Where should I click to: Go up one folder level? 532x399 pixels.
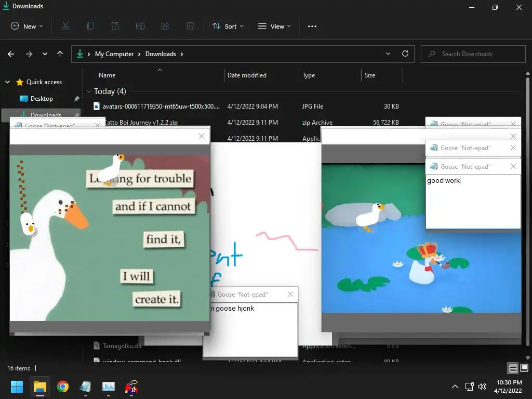pos(60,54)
